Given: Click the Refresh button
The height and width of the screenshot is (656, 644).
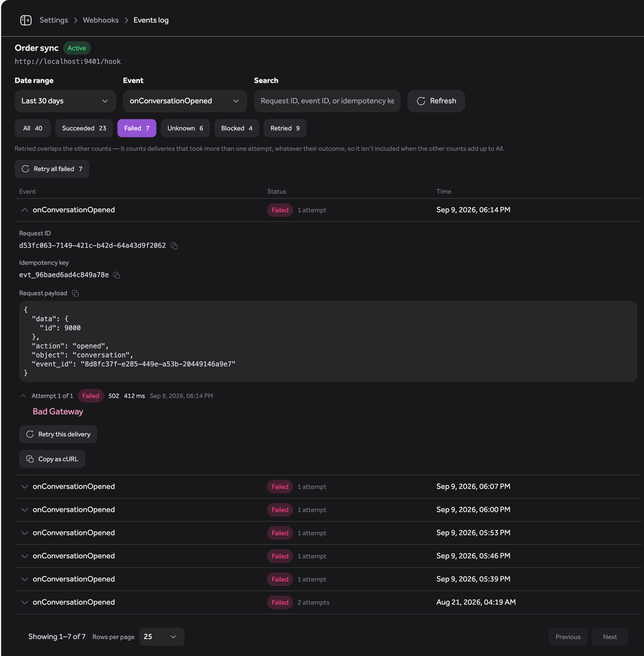Looking at the screenshot, I should coord(436,101).
